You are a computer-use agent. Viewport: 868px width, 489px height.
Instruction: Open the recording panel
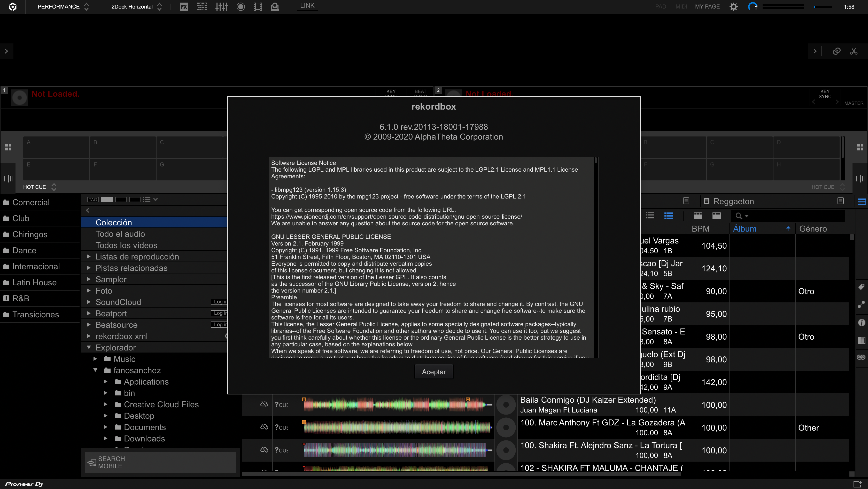click(x=241, y=7)
